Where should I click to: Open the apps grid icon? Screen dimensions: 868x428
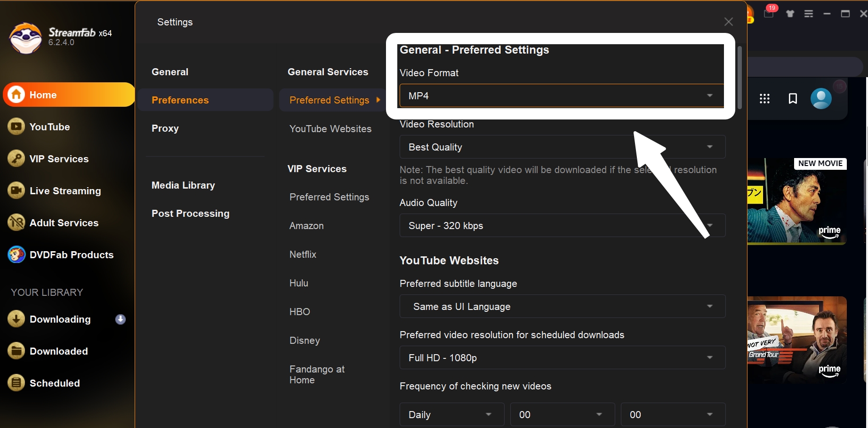764,98
